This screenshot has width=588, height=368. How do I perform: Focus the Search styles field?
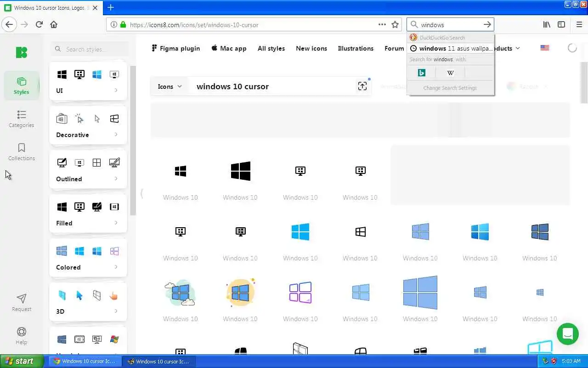89,49
